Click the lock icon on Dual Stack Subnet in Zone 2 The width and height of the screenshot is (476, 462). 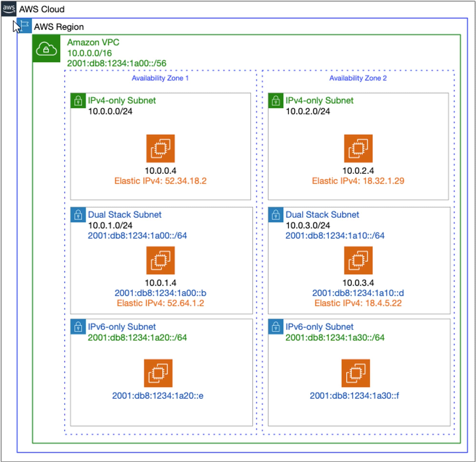coord(276,214)
